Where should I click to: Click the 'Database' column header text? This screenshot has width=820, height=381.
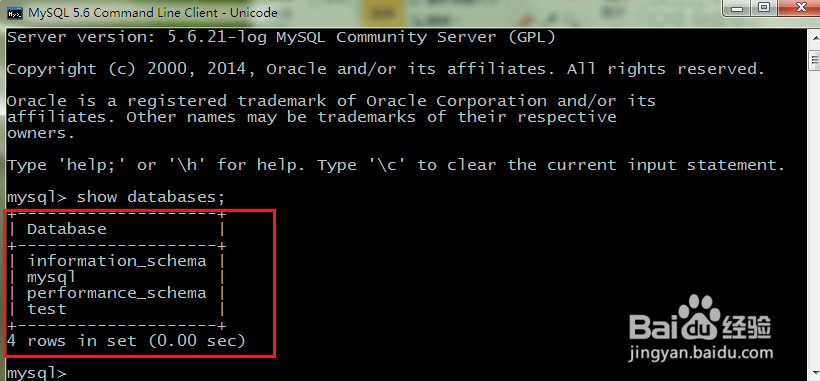click(67, 229)
